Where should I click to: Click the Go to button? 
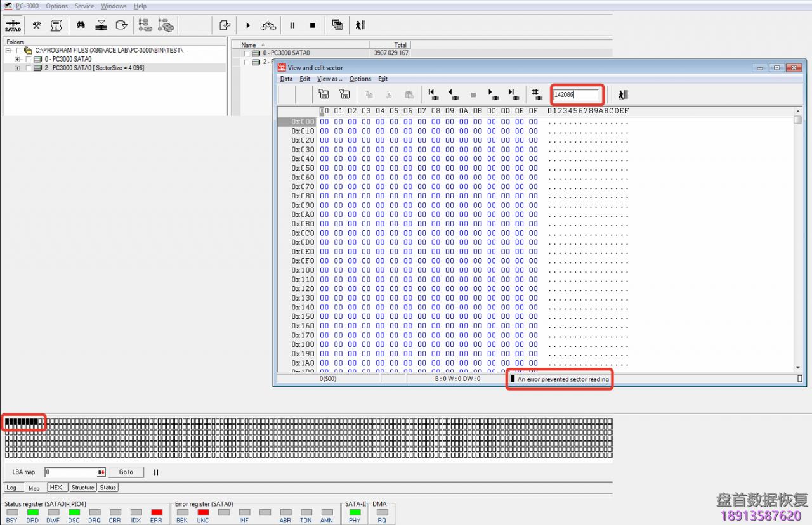click(x=126, y=472)
